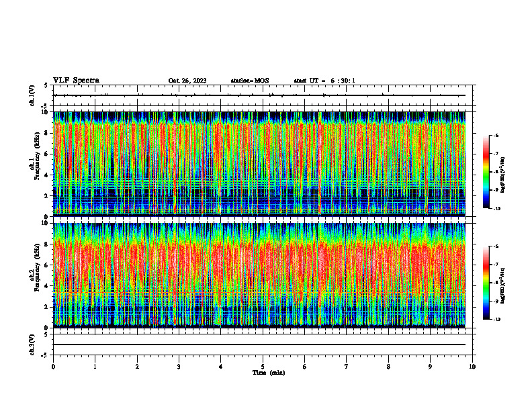532x411 pixels.
Task: Click time axis tick label "0"
Action: coord(53,367)
